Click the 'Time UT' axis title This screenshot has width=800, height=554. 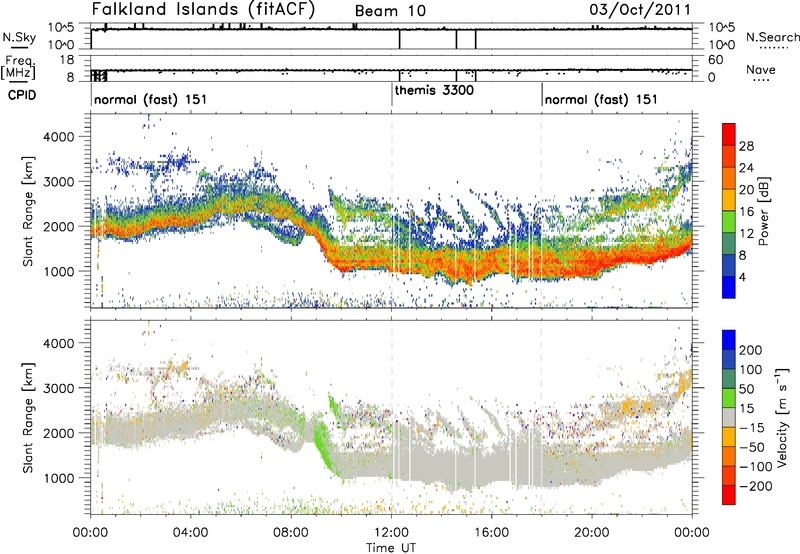391,547
